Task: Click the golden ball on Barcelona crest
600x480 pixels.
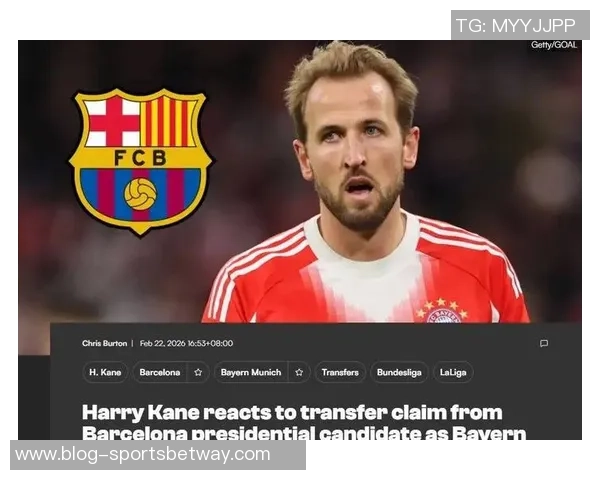Action: tap(140, 194)
